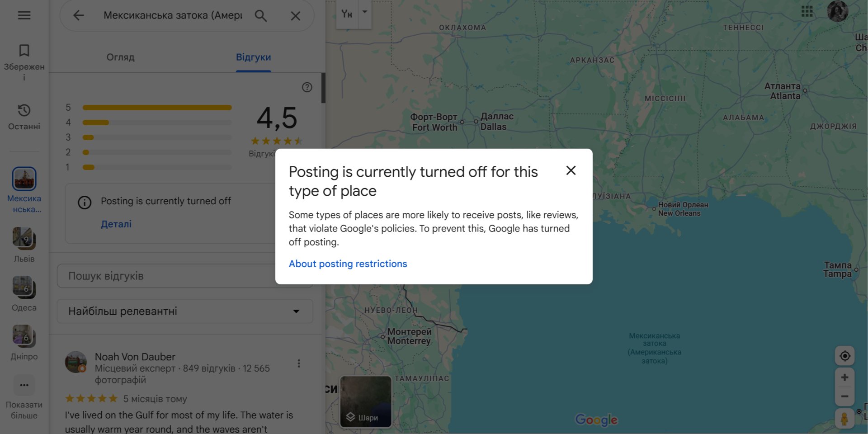Close the posting restrictions dialog

pyautogui.click(x=571, y=170)
